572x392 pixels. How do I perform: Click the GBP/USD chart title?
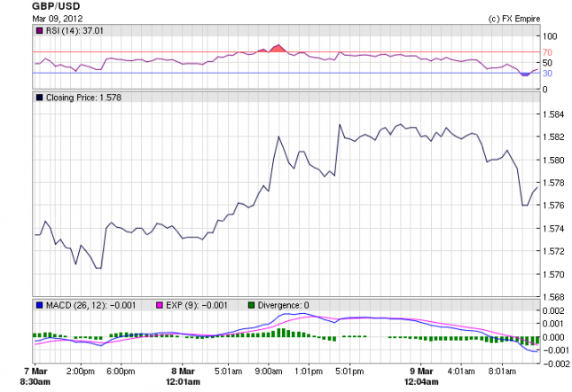click(x=56, y=6)
